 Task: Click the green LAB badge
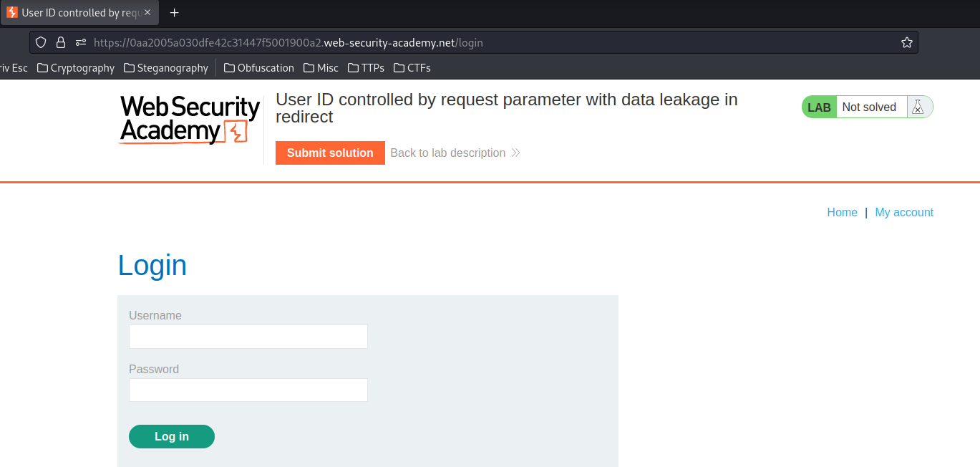click(819, 107)
